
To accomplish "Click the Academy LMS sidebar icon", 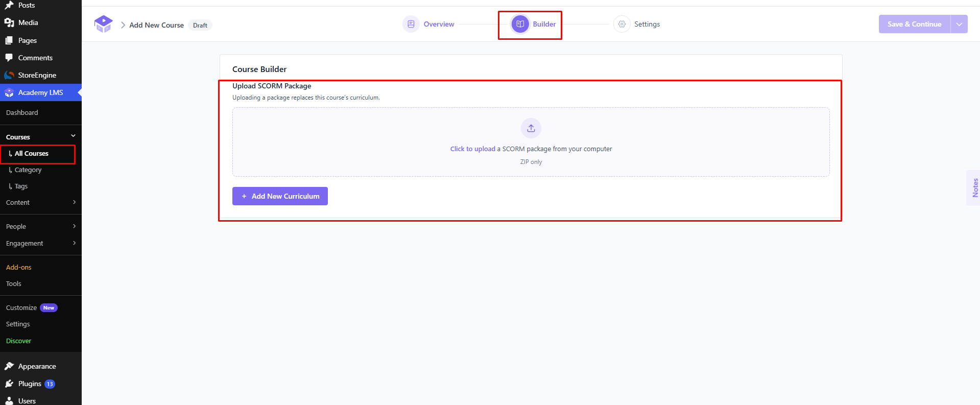I will 9,92.
